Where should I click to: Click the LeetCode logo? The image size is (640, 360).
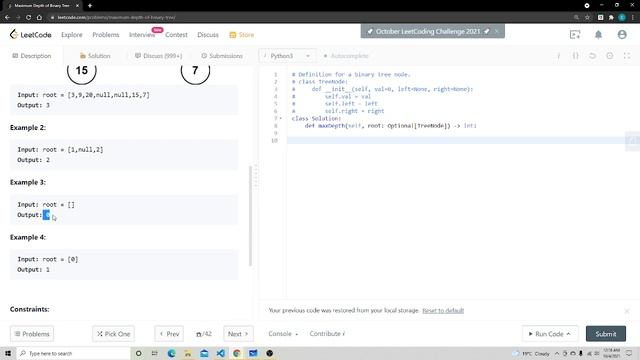pos(31,35)
